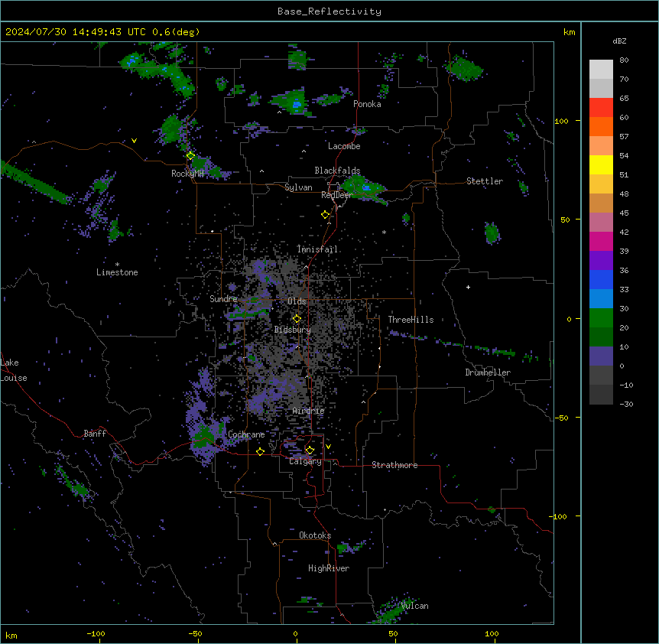Image resolution: width=659 pixels, height=644 pixels.
Task: Select the yellow diamond marker right of Cochrane
Action: [x=260, y=451]
